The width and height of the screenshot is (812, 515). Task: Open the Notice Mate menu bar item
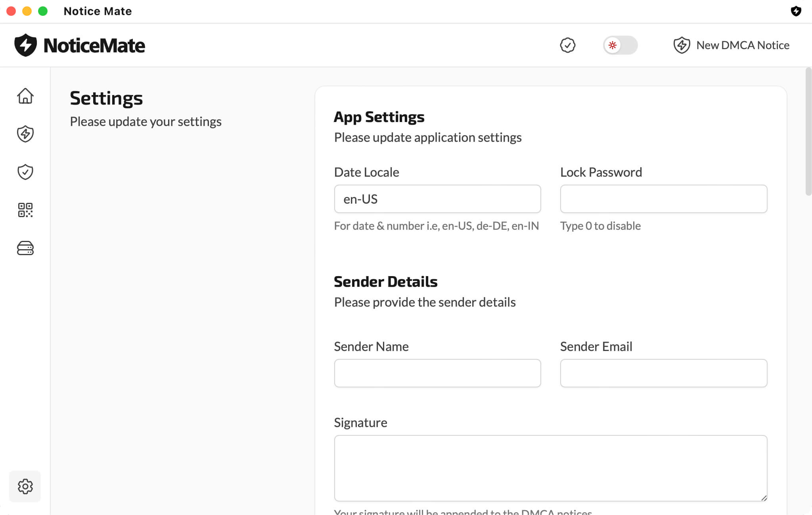97,11
